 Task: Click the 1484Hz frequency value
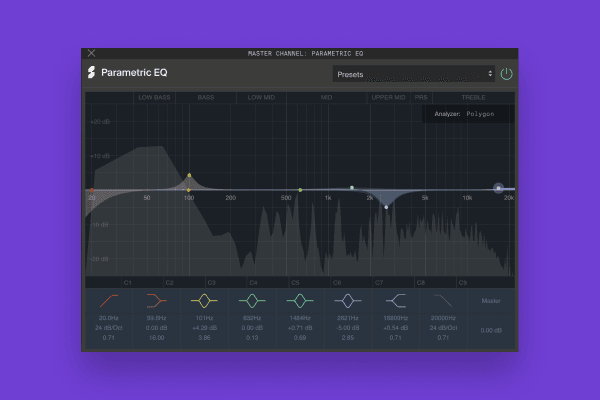[x=300, y=318]
